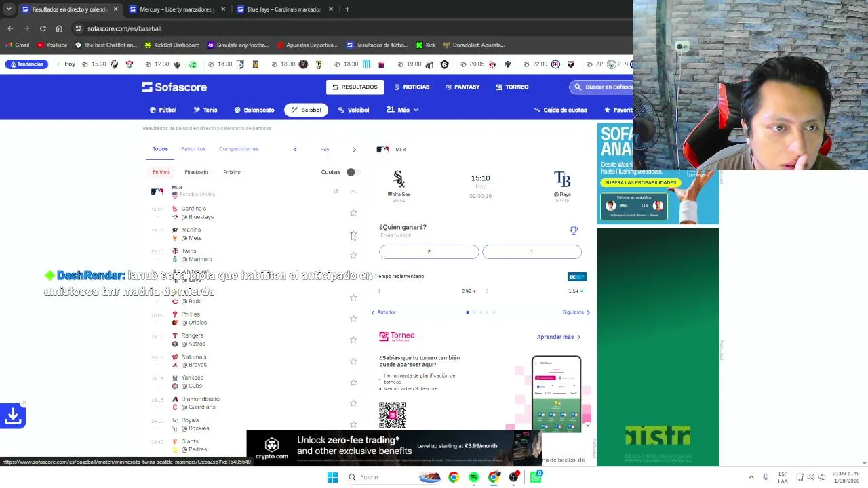This screenshot has height=488, width=868.
Task: Select the Fútbol sport tab
Action: click(163, 110)
